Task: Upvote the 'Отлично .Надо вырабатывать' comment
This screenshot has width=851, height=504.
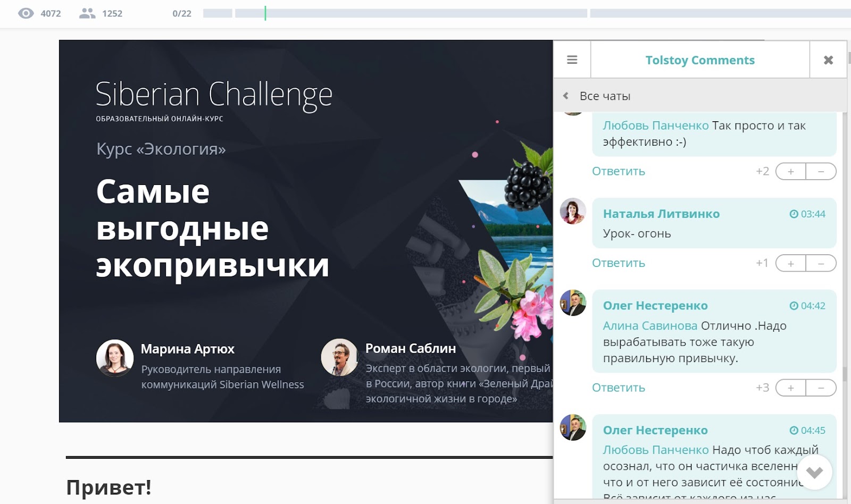Action: (791, 388)
